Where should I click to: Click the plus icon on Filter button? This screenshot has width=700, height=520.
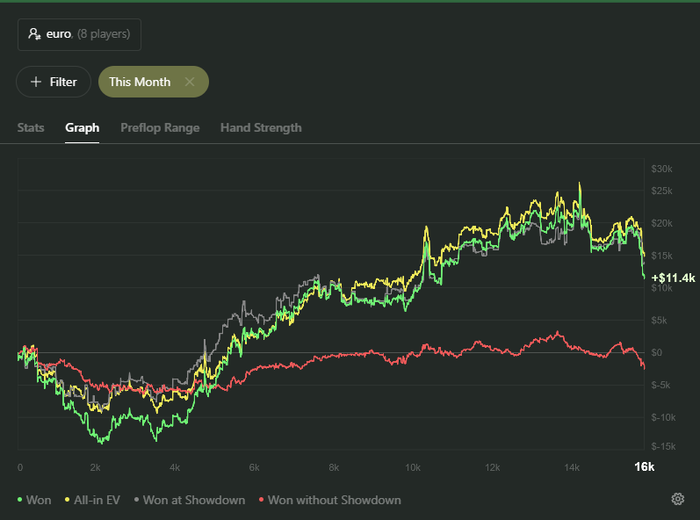tap(36, 82)
